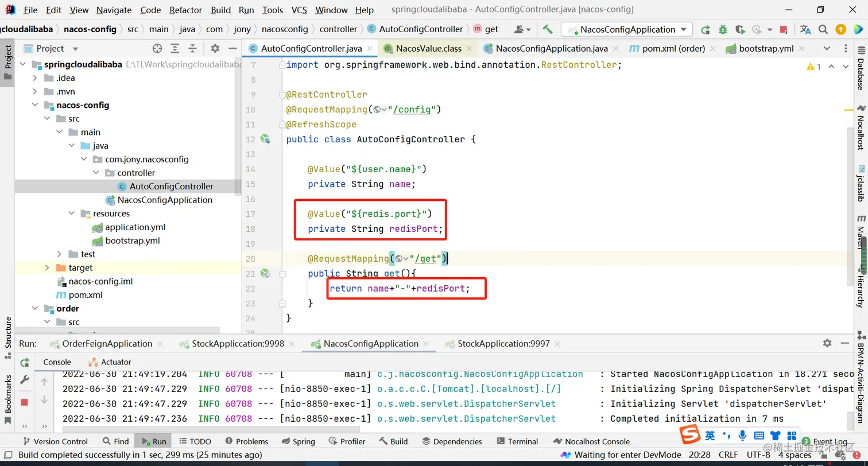This screenshot has width=868, height=466.
Task: Select Opened File locate icon in Project panel
Action: point(157,48)
